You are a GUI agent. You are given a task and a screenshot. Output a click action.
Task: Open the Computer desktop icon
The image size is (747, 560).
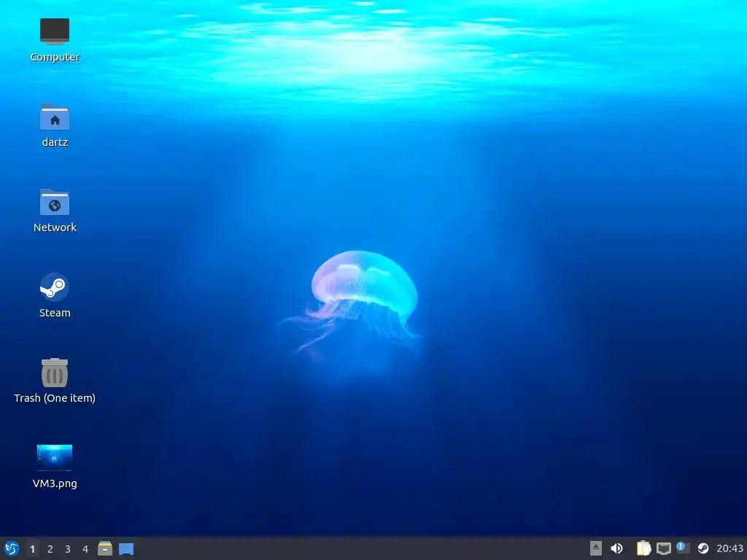pyautogui.click(x=54, y=31)
